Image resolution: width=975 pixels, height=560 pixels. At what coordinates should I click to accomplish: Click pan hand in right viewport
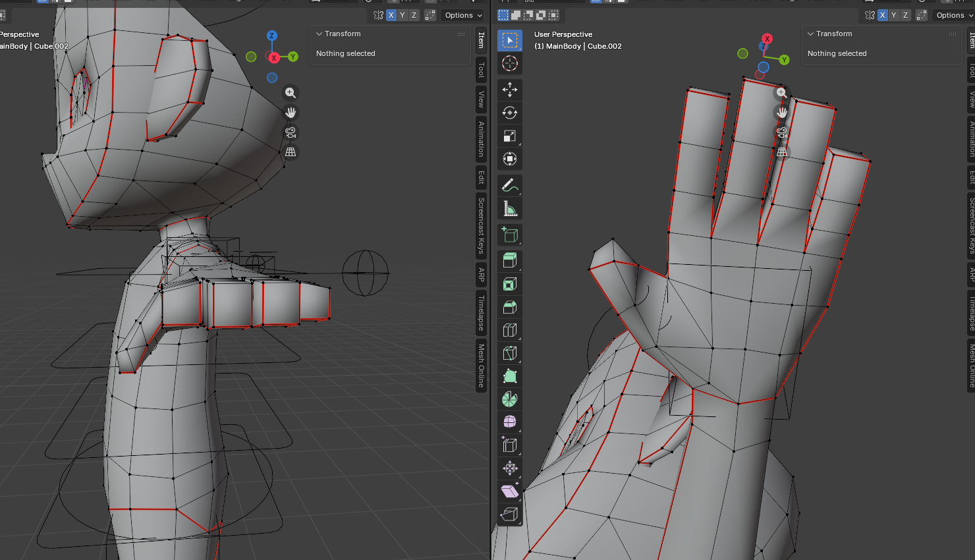781,113
